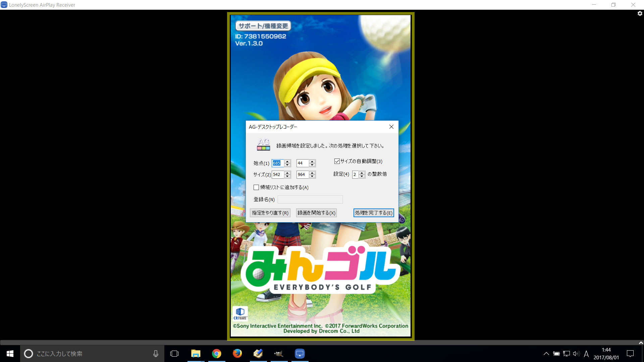Open LonelyScreen settings gear icon
This screenshot has width=644, height=362.
point(640,13)
